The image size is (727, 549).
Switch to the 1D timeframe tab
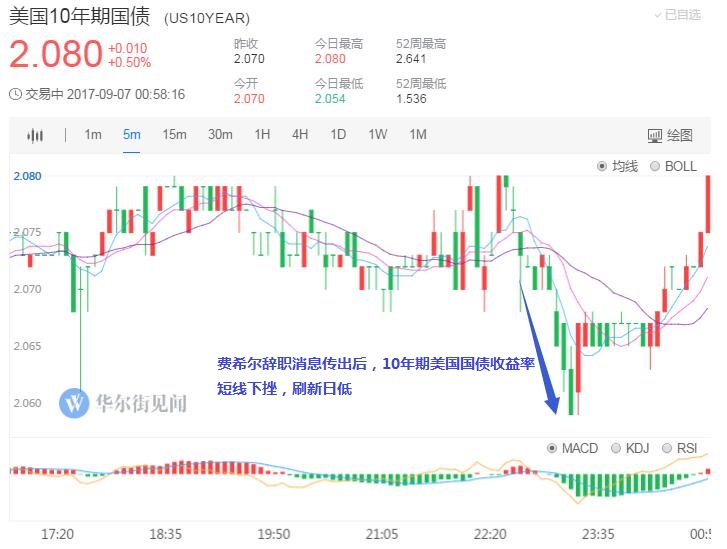(338, 134)
